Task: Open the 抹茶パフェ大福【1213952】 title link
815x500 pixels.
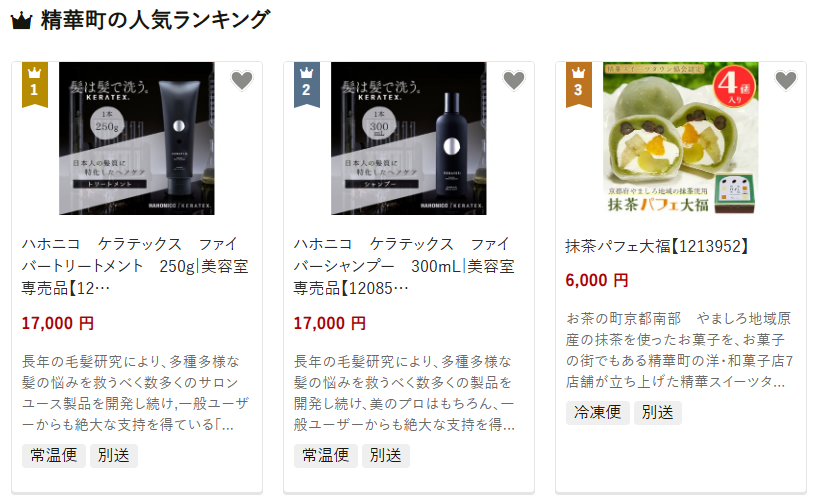Action: coord(657,246)
